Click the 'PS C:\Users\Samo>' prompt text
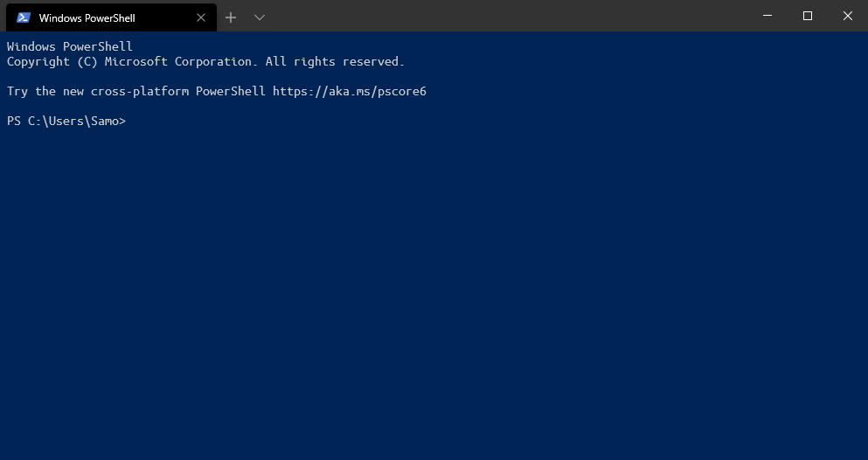 point(66,122)
